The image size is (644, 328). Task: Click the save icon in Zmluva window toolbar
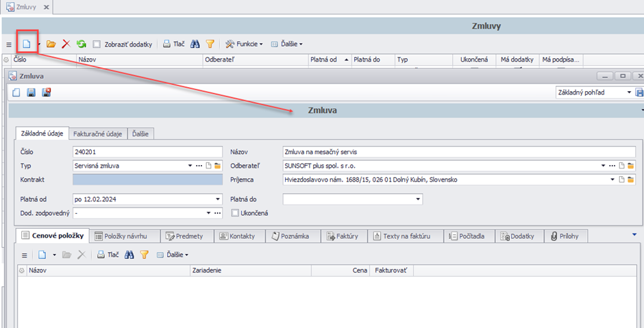pos(31,92)
